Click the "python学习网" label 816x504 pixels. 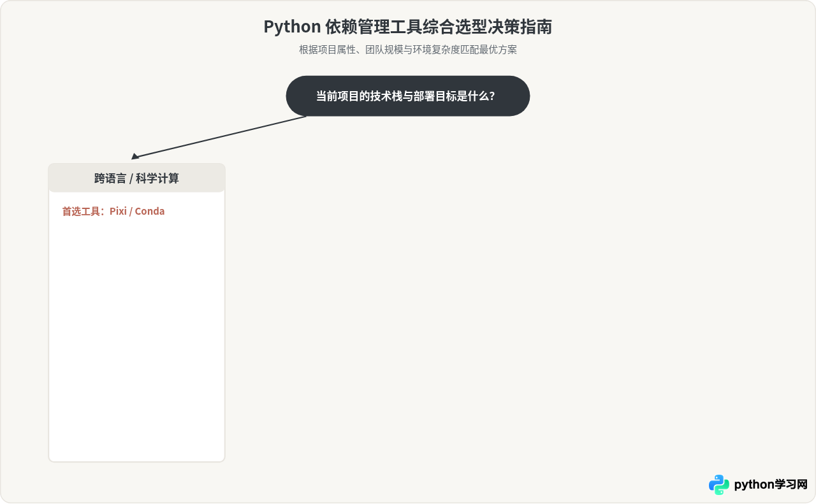(x=771, y=485)
